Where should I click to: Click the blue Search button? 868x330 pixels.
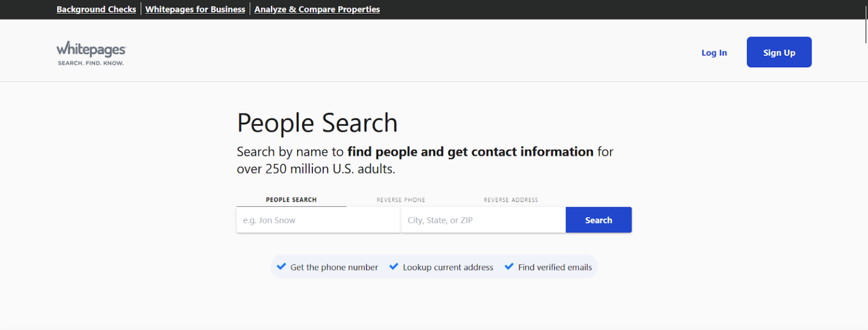click(x=598, y=220)
